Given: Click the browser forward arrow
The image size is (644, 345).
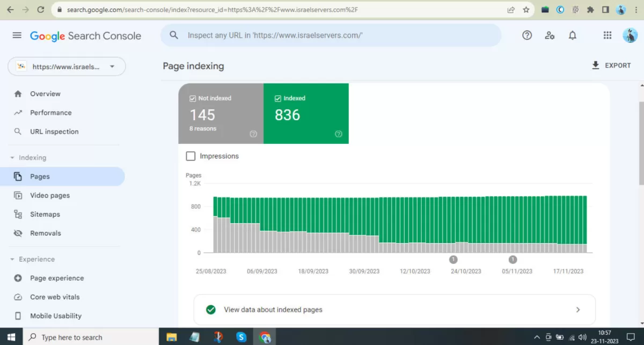Looking at the screenshot, I should [x=26, y=10].
